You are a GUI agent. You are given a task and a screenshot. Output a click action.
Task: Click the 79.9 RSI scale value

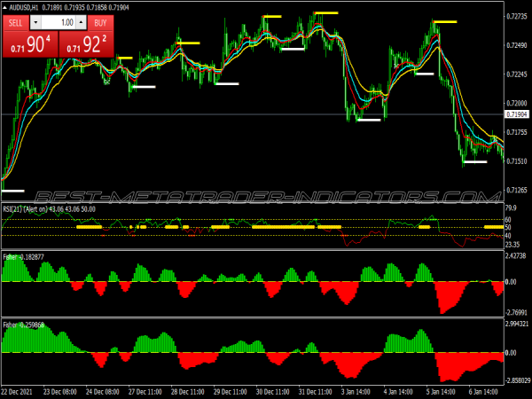511,208
